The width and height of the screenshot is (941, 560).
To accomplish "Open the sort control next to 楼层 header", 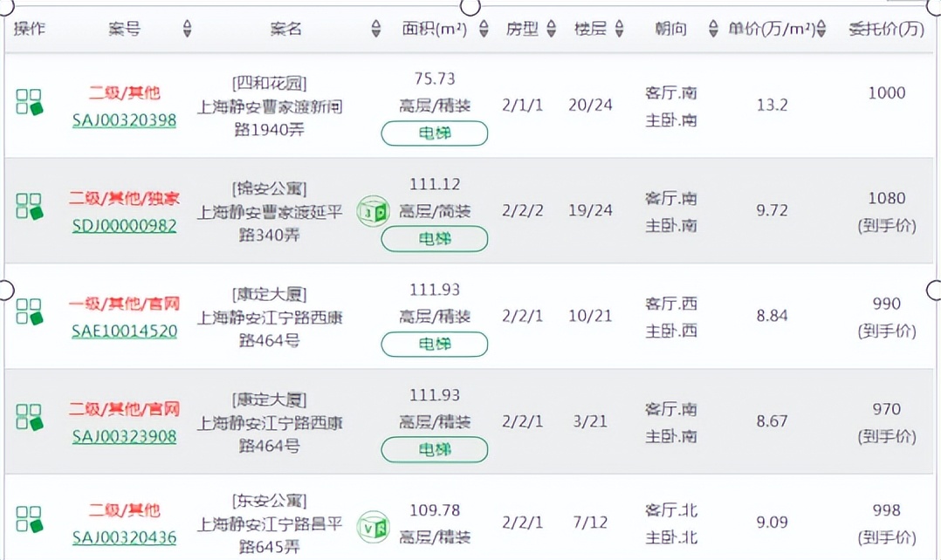I will pos(620,27).
